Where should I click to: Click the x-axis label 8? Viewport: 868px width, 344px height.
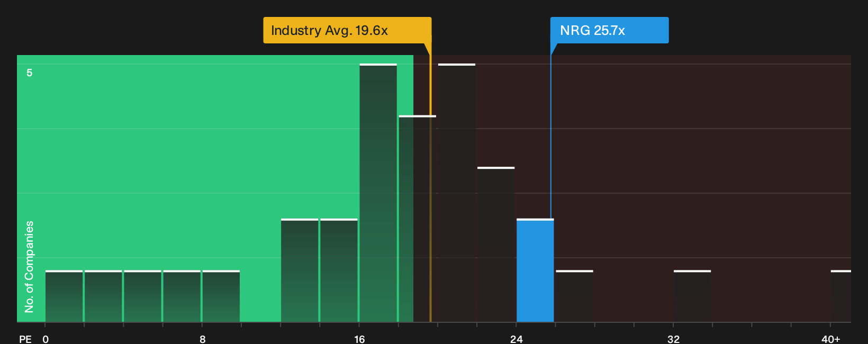coord(203,339)
